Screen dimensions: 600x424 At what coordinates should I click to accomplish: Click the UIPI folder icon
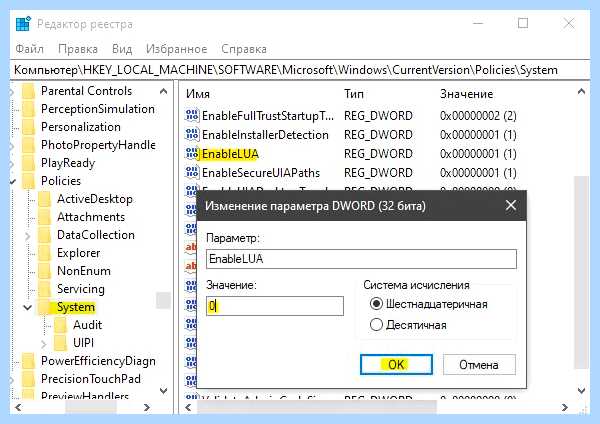[x=60, y=343]
